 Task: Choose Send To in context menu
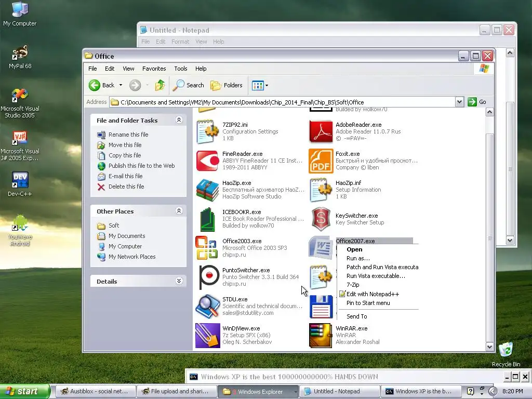coord(356,316)
